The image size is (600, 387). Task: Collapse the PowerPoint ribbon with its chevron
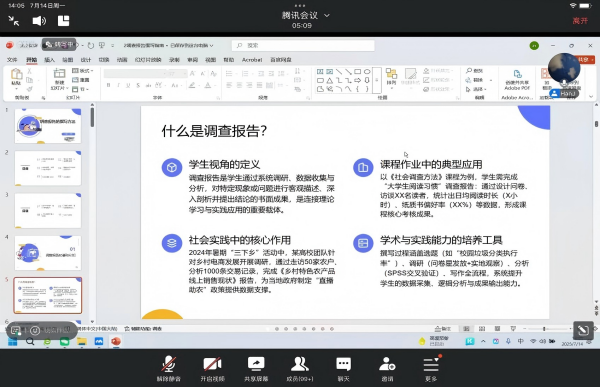(x=592, y=96)
